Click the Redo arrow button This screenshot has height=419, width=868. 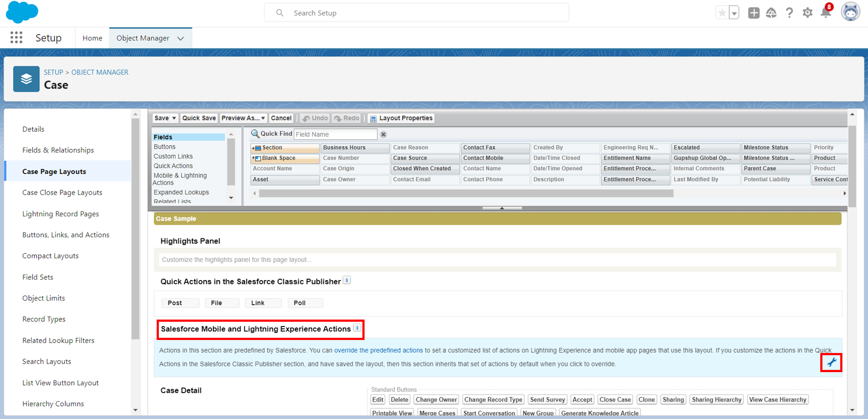coord(346,118)
